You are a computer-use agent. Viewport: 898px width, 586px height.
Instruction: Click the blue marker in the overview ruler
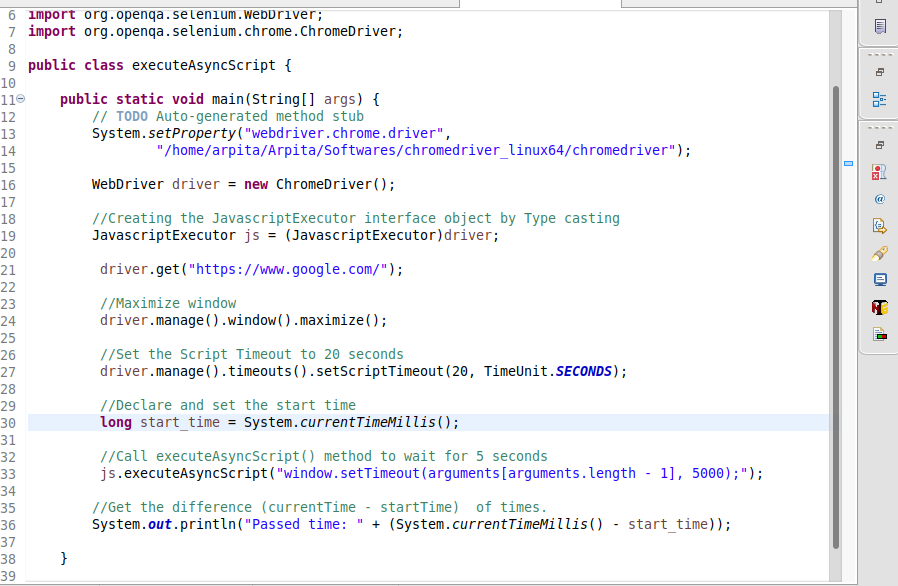coord(848,163)
